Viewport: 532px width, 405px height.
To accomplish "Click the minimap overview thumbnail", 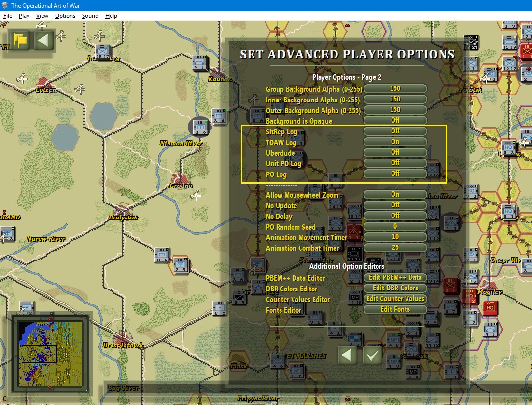I will pos(50,354).
